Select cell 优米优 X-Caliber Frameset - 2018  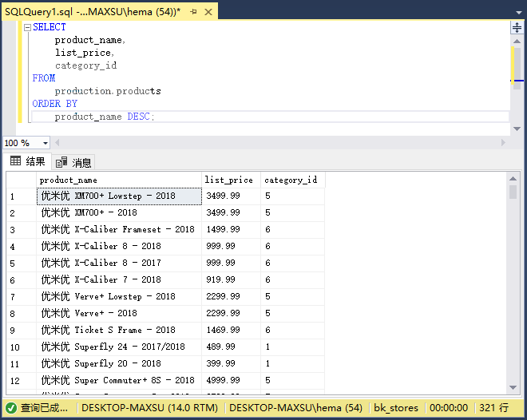[x=119, y=229]
